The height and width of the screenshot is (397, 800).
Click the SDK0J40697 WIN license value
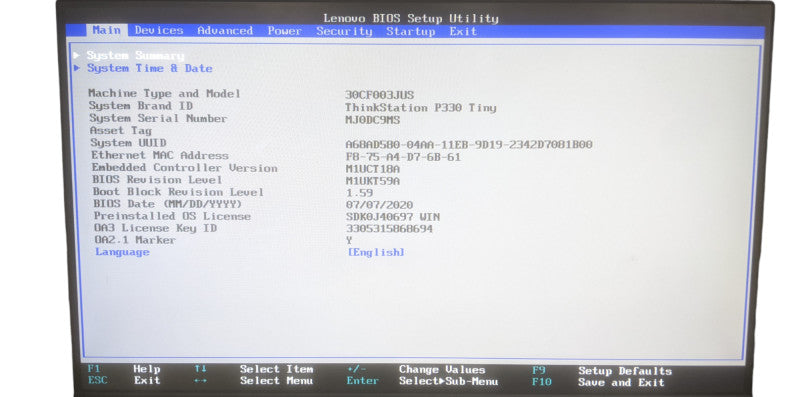(393, 217)
